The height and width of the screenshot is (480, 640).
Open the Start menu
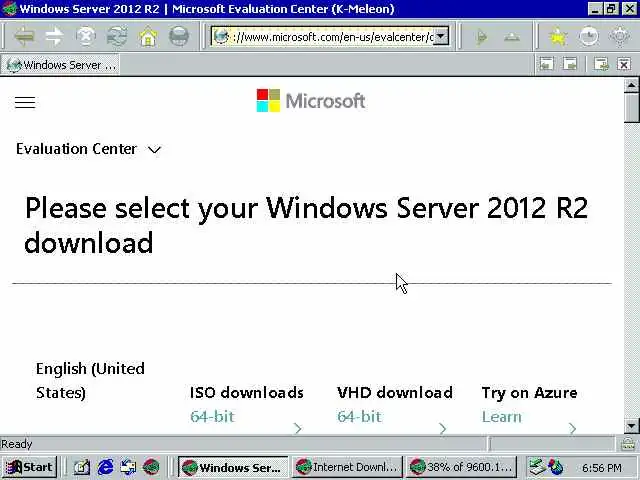29,467
